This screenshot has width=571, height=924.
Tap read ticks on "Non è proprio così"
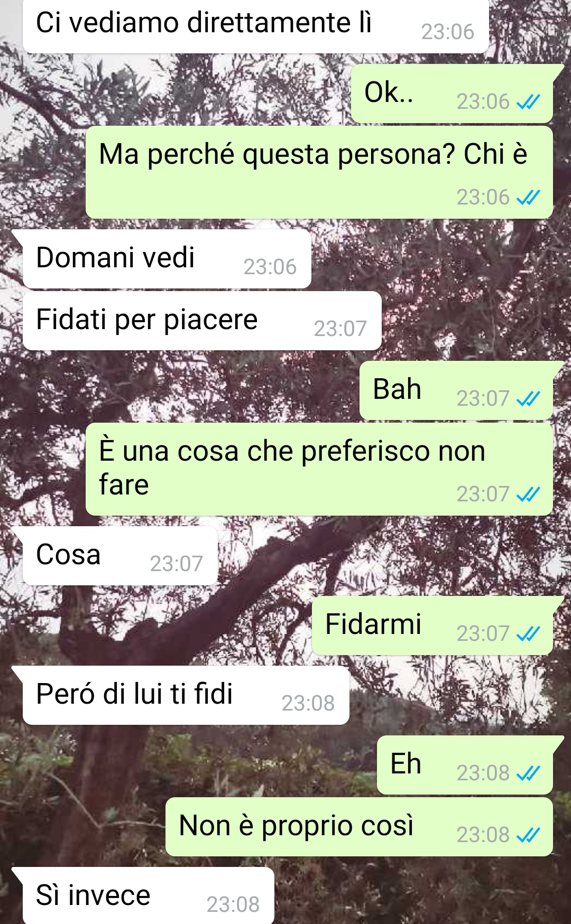tap(528, 835)
